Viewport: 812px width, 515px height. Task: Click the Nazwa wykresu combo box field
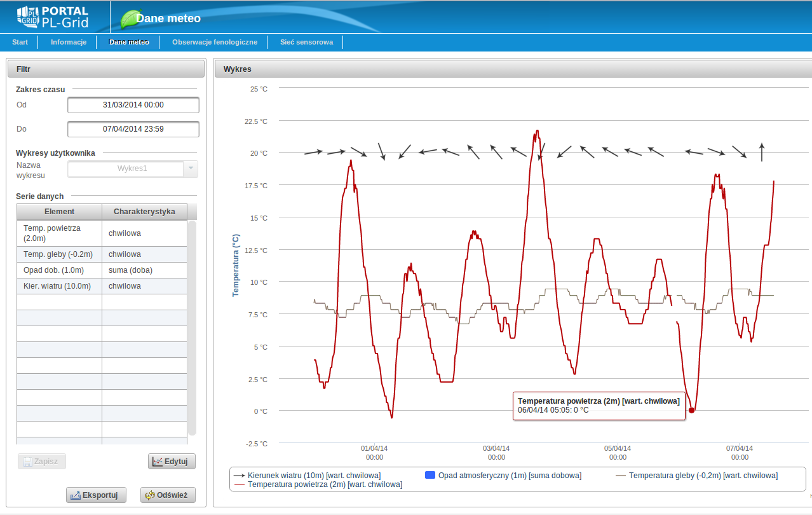126,169
